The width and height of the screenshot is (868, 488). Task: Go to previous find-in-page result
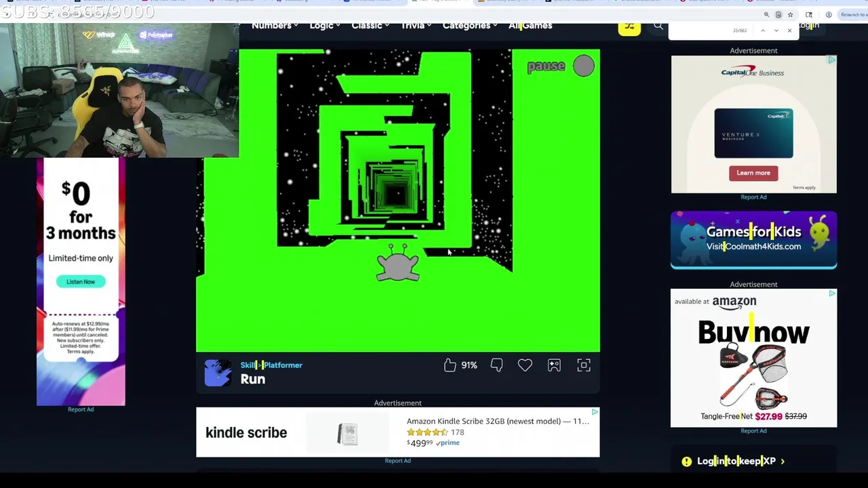(763, 30)
